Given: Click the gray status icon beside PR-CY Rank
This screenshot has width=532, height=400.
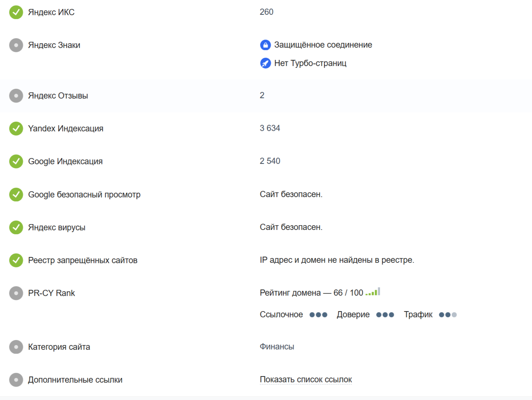Looking at the screenshot, I should pos(16,293).
